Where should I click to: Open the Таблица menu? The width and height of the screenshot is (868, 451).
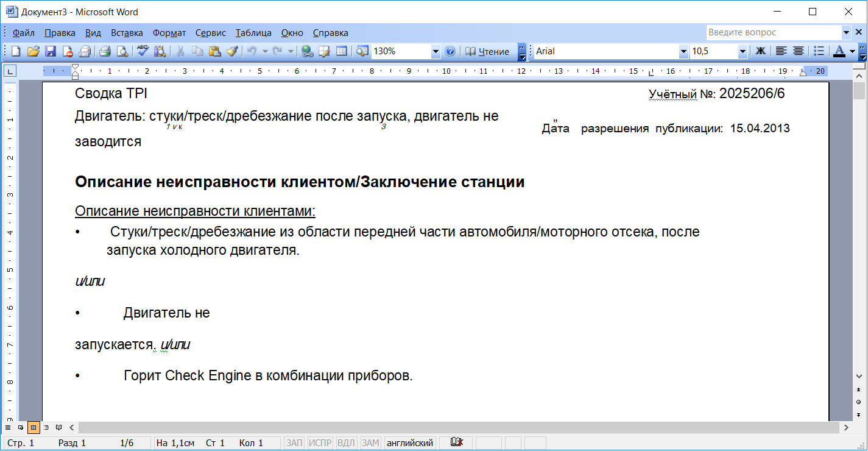253,33
